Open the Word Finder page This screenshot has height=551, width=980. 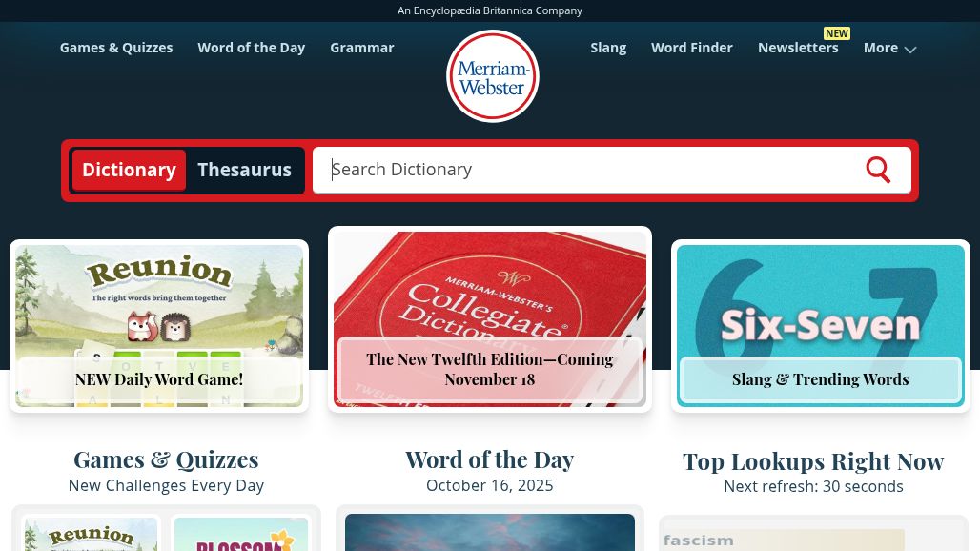(x=692, y=48)
